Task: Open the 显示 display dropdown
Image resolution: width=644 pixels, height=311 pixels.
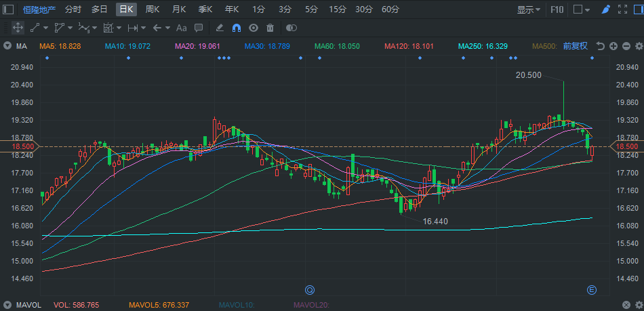Action: [x=529, y=9]
